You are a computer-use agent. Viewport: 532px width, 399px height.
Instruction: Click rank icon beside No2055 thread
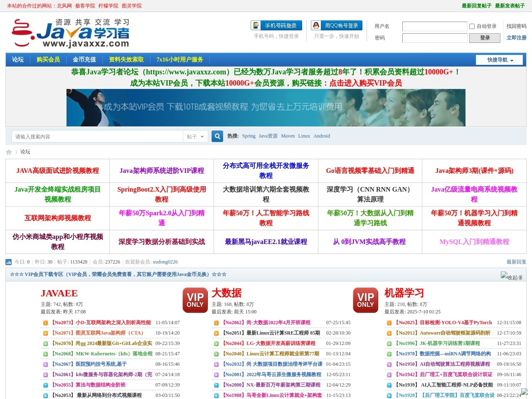[46, 385]
